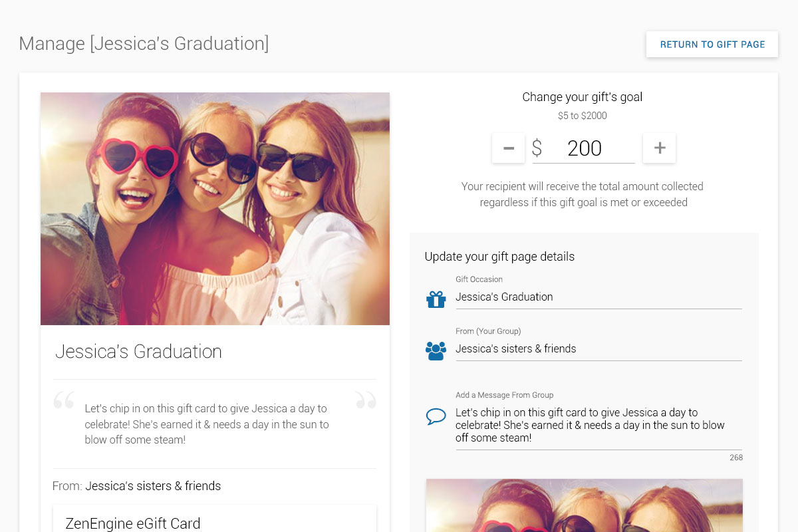The width and height of the screenshot is (798, 532).
Task: Click the speech bubble message icon
Action: [436, 417]
